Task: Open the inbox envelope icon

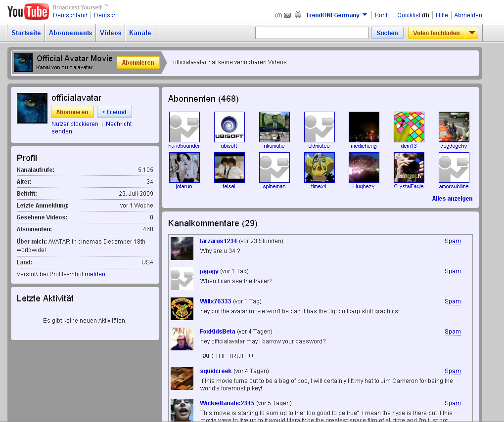Action: pos(287,15)
